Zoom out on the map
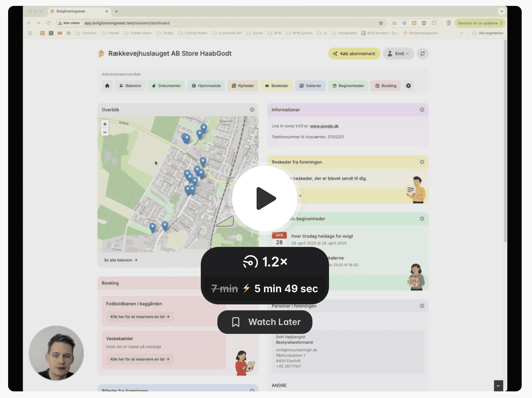 [105, 132]
